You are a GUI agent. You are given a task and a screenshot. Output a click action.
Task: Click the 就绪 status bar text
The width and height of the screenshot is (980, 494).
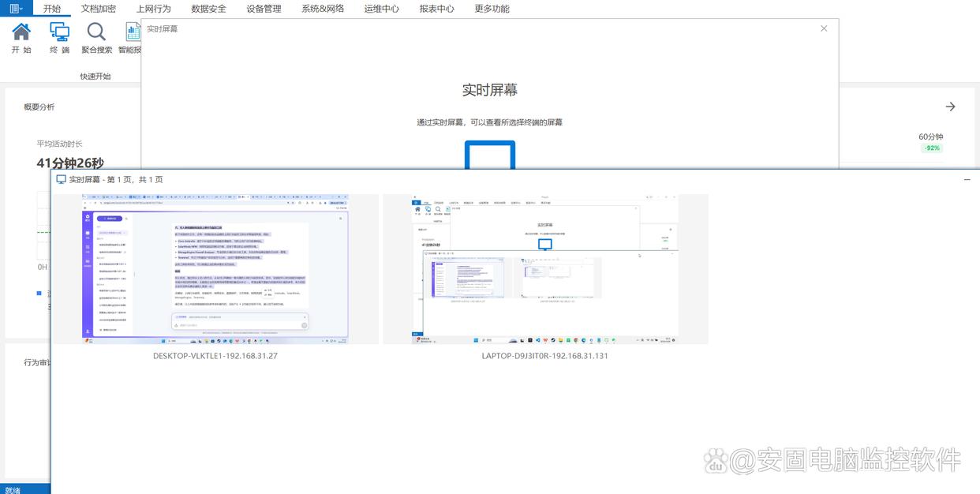(x=13, y=489)
